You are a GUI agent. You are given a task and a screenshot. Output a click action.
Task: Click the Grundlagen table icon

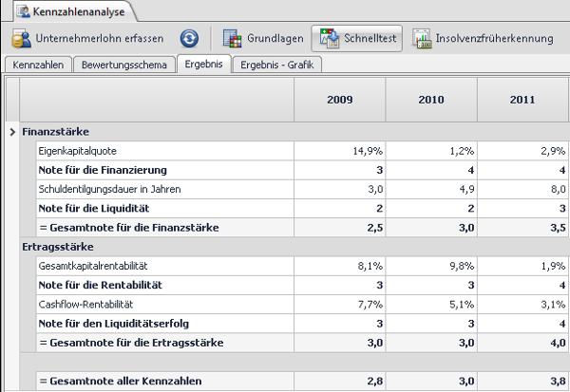233,39
